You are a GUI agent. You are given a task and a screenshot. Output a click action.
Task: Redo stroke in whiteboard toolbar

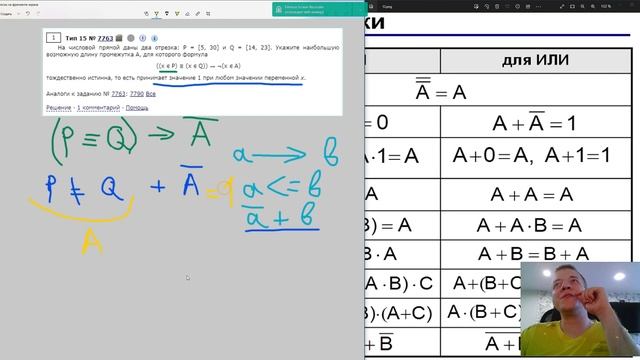[38, 13]
